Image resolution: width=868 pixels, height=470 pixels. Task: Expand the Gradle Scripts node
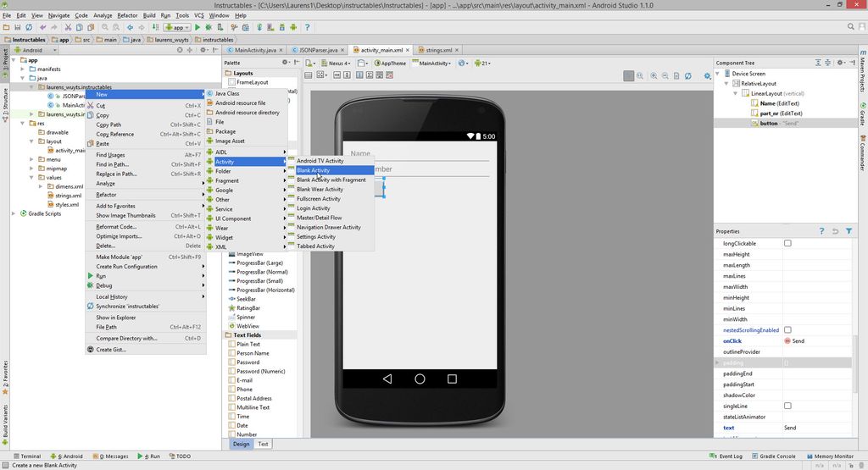(x=14, y=213)
